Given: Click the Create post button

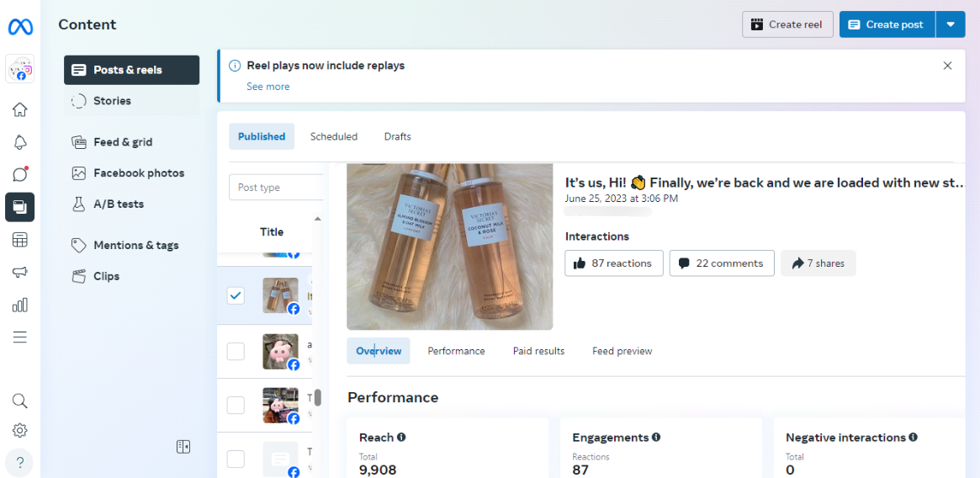Looking at the screenshot, I should coord(887,24).
